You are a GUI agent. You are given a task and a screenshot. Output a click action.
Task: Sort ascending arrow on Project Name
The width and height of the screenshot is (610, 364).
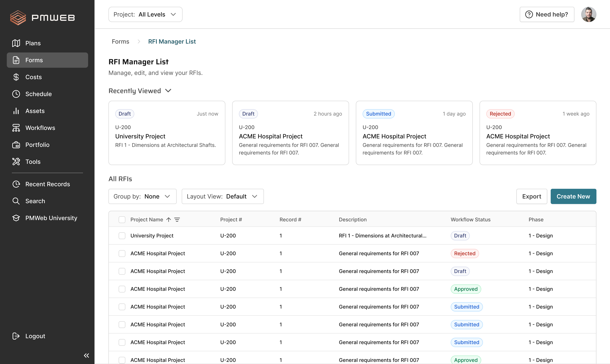169,220
